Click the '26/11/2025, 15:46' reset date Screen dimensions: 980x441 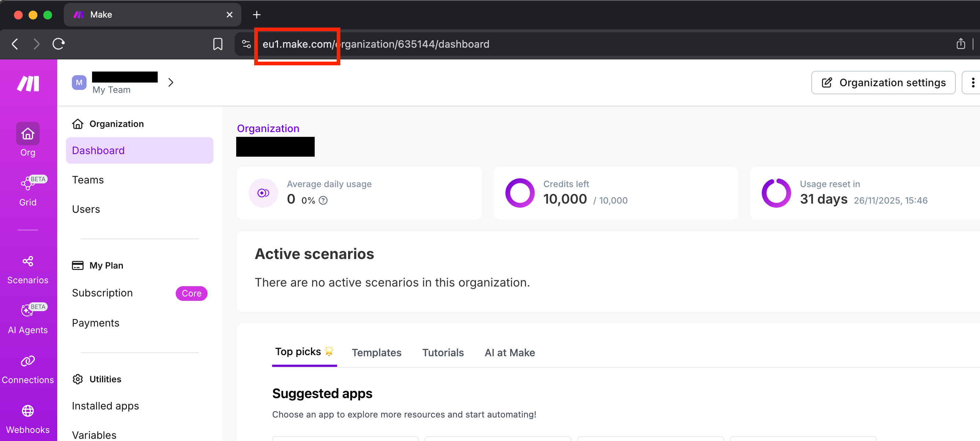[891, 201]
